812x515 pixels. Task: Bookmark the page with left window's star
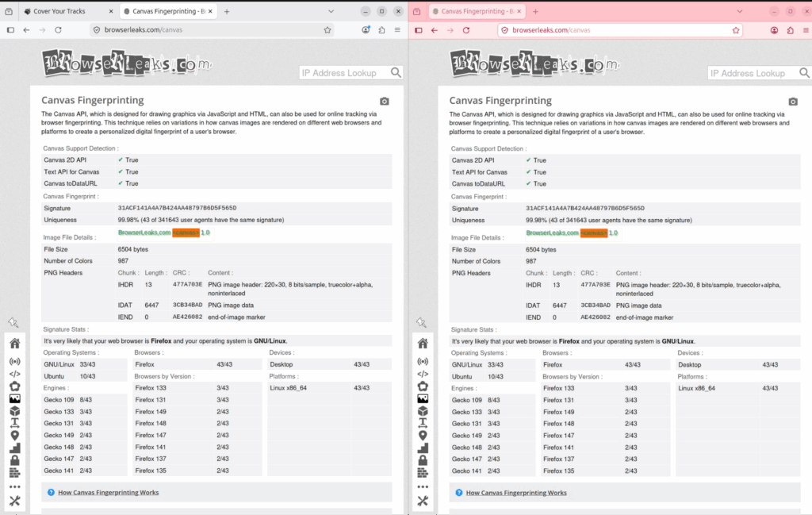coord(327,30)
